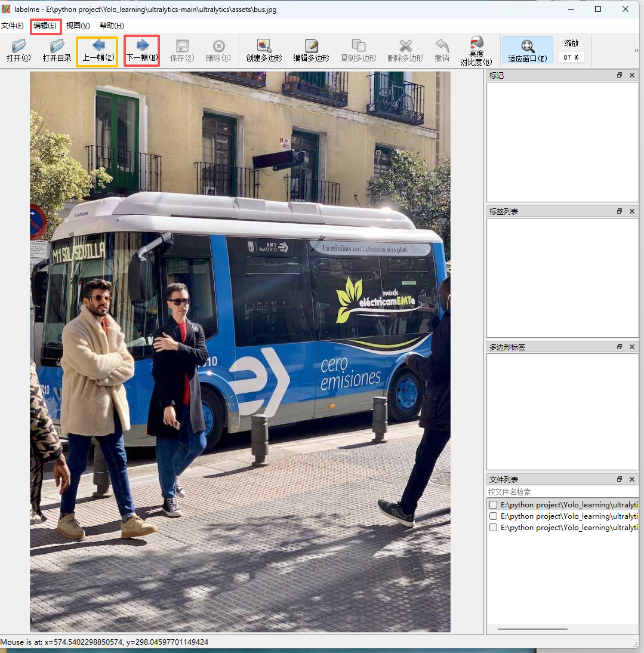Expand toolbar overflow chevron at right
Screen dimensions: 644x653
(x=636, y=50)
